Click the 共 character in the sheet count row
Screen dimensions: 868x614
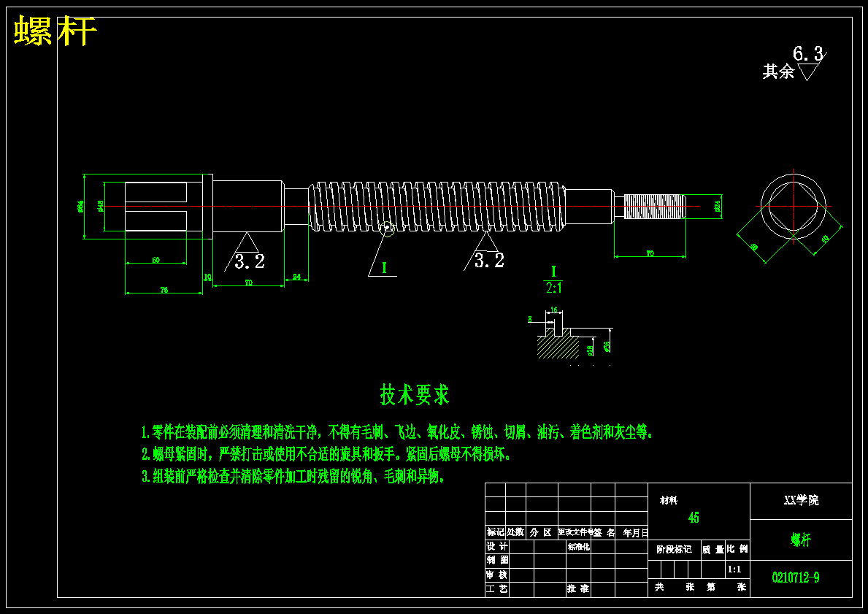click(x=659, y=587)
